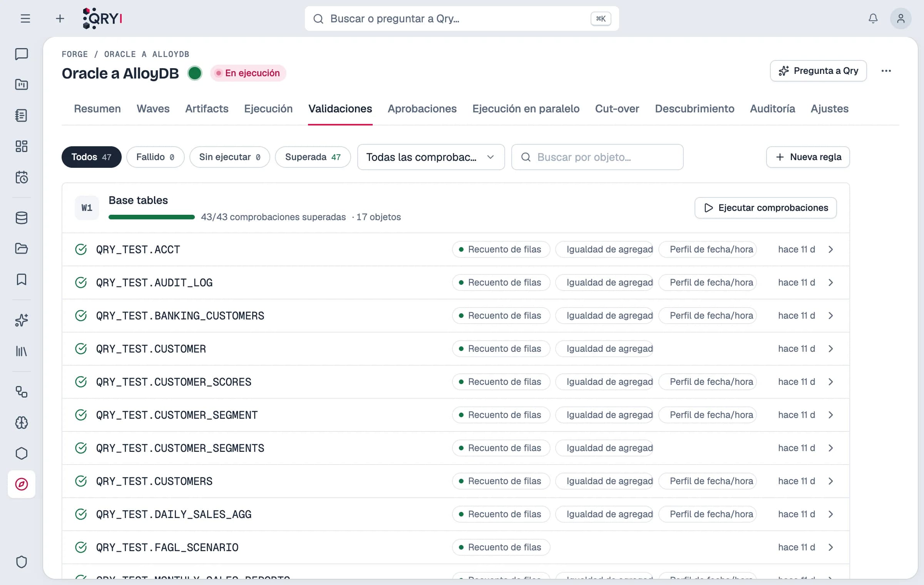The width and height of the screenshot is (924, 585).
Task: Open the notebook list sidebar icon
Action: click(x=22, y=115)
